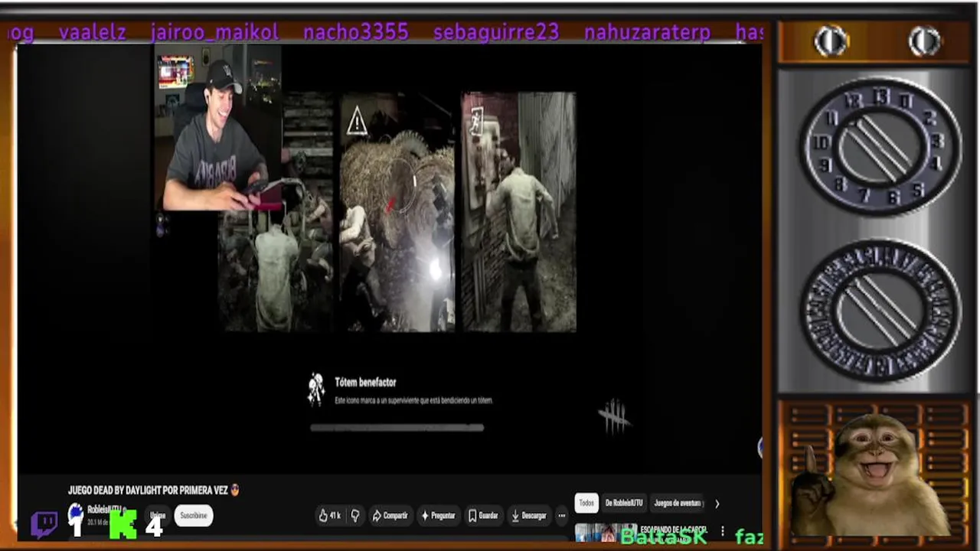Subscribe using the Suscribirse button

pos(194,516)
